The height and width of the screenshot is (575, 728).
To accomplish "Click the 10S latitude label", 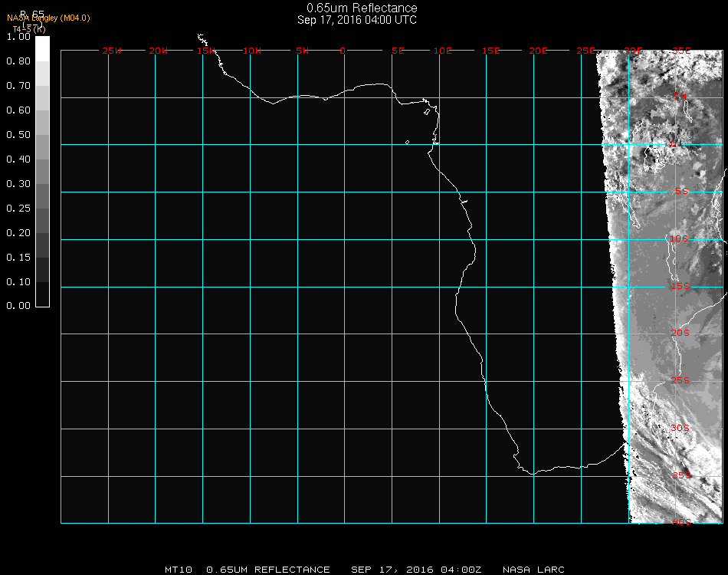I will tap(680, 239).
